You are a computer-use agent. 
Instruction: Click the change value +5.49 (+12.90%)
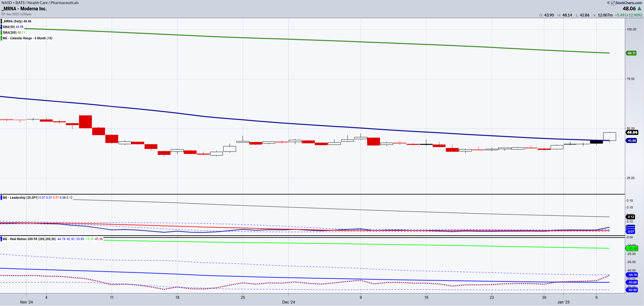click(628, 15)
